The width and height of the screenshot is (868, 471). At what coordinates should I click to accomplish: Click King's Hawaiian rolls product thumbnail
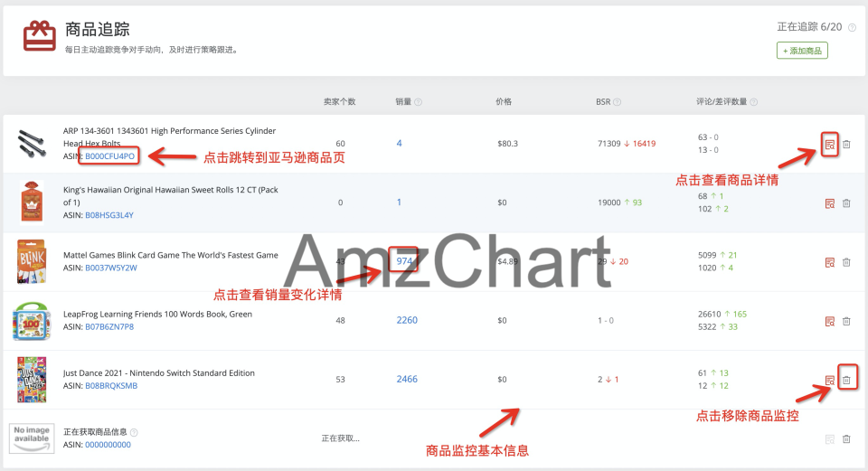pyautogui.click(x=32, y=203)
